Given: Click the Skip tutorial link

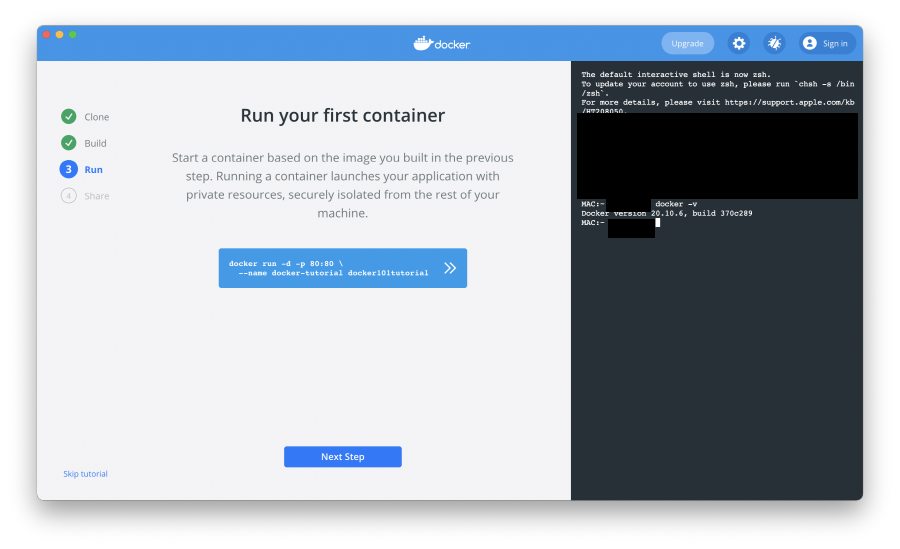Looking at the screenshot, I should 85,474.
